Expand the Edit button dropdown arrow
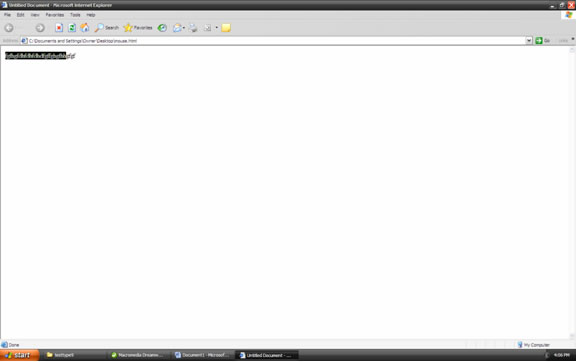This screenshot has width=577, height=362. [217, 28]
